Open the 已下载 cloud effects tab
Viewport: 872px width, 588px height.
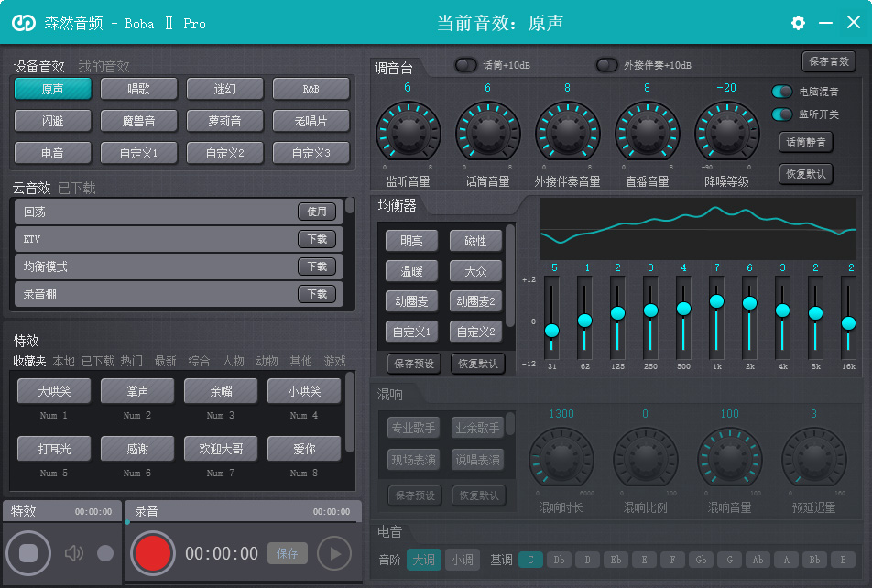pyautogui.click(x=77, y=188)
